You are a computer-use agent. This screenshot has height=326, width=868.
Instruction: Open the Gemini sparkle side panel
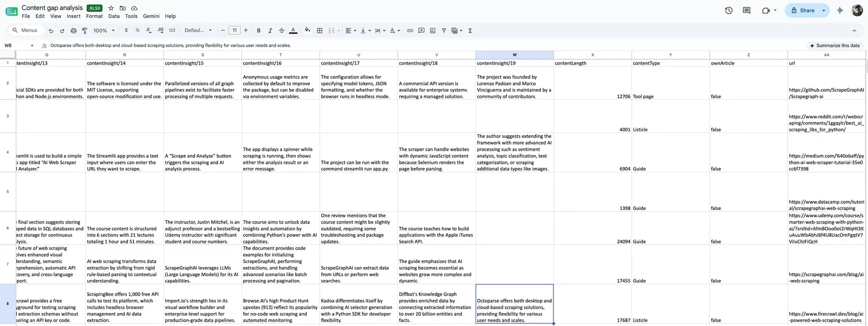pos(840,10)
